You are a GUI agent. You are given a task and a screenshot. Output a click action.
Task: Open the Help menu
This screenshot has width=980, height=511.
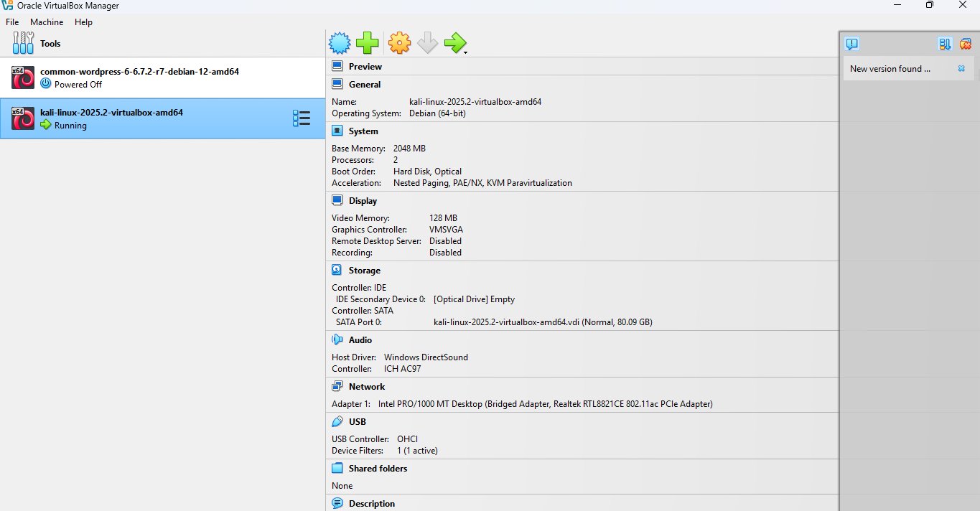pyautogui.click(x=83, y=22)
